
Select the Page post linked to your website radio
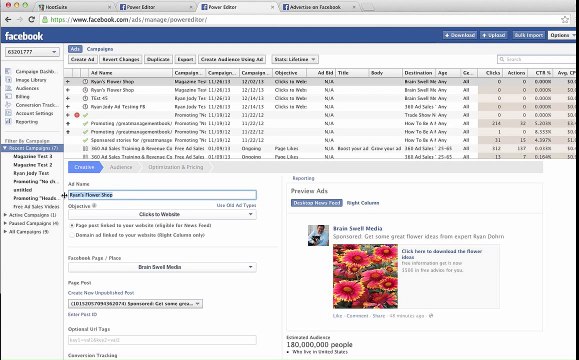pyautogui.click(x=72, y=225)
